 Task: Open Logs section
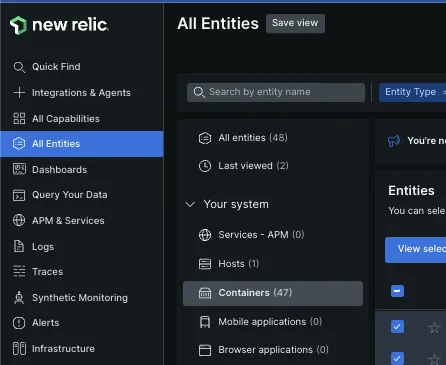(82, 246)
